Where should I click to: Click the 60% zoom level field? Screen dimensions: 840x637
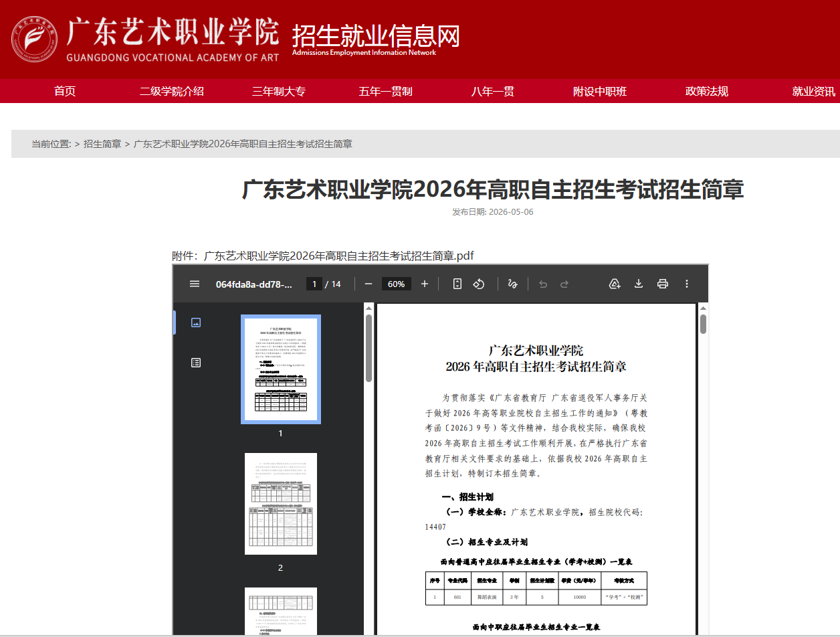(397, 284)
